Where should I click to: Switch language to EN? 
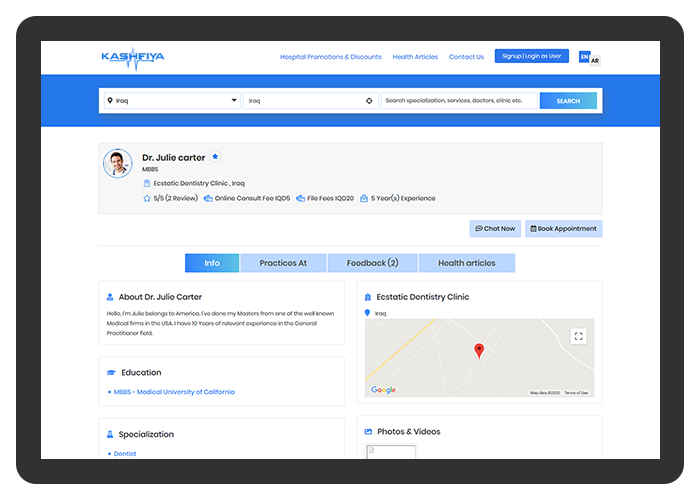(584, 57)
